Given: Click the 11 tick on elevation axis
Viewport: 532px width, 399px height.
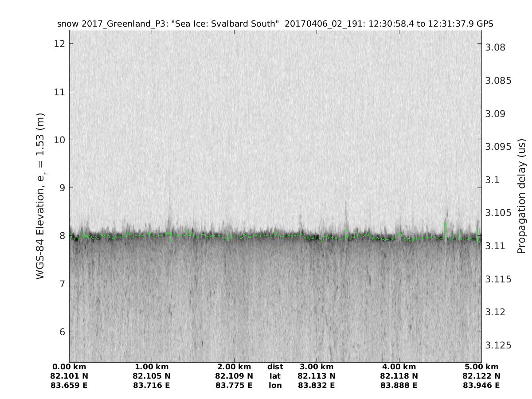Looking at the screenshot, I should click(59, 92).
